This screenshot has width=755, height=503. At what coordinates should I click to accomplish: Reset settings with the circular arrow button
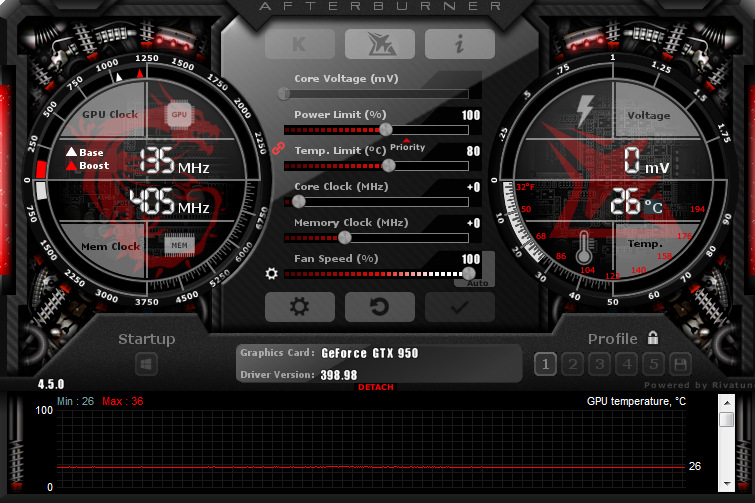pos(379,307)
